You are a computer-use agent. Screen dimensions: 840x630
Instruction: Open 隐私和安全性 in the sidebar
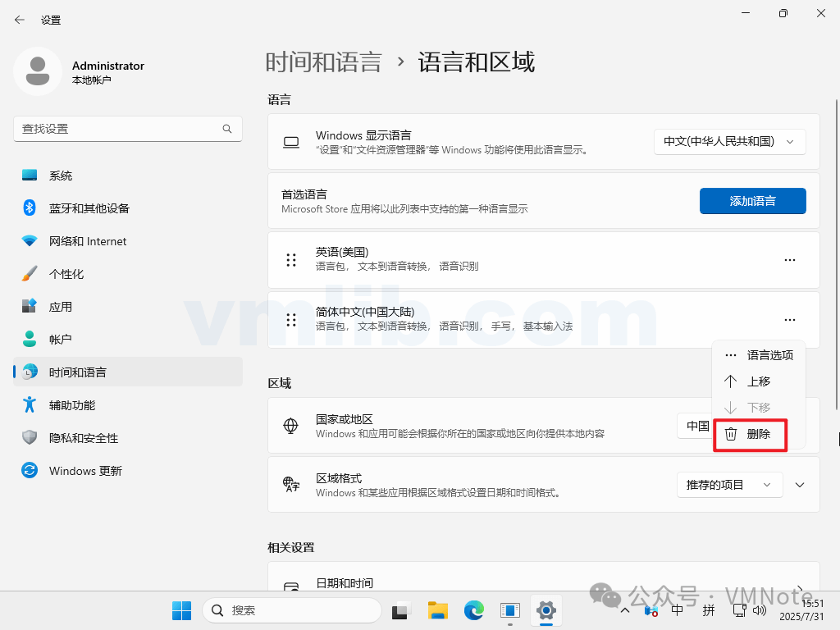pos(83,438)
